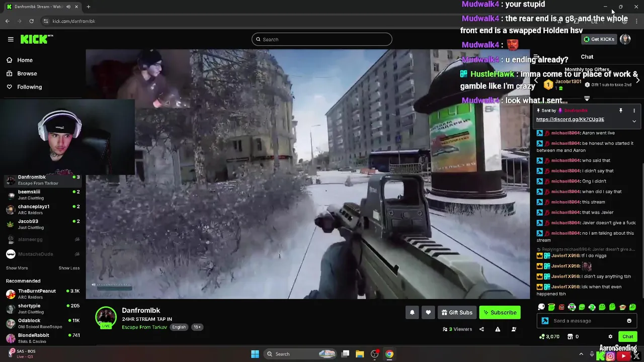The image size is (644, 362).
Task: Click the user icon beside the report icon
Action: [514, 329]
